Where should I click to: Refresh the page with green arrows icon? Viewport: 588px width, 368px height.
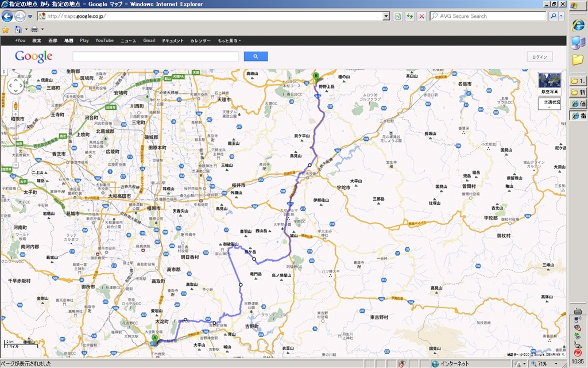click(409, 16)
